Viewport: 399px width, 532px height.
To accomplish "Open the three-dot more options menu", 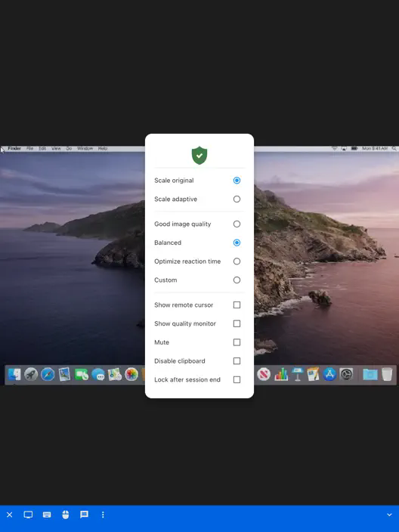I will click(x=103, y=515).
